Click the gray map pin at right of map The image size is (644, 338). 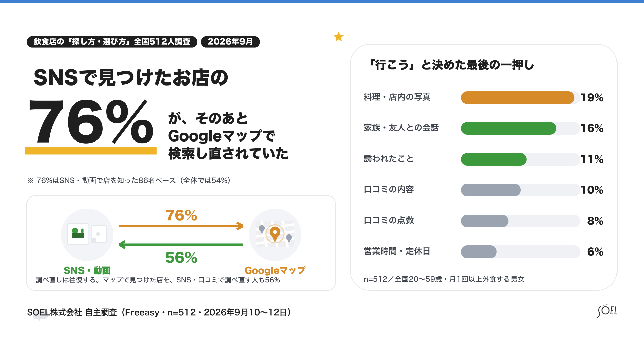pos(289,238)
